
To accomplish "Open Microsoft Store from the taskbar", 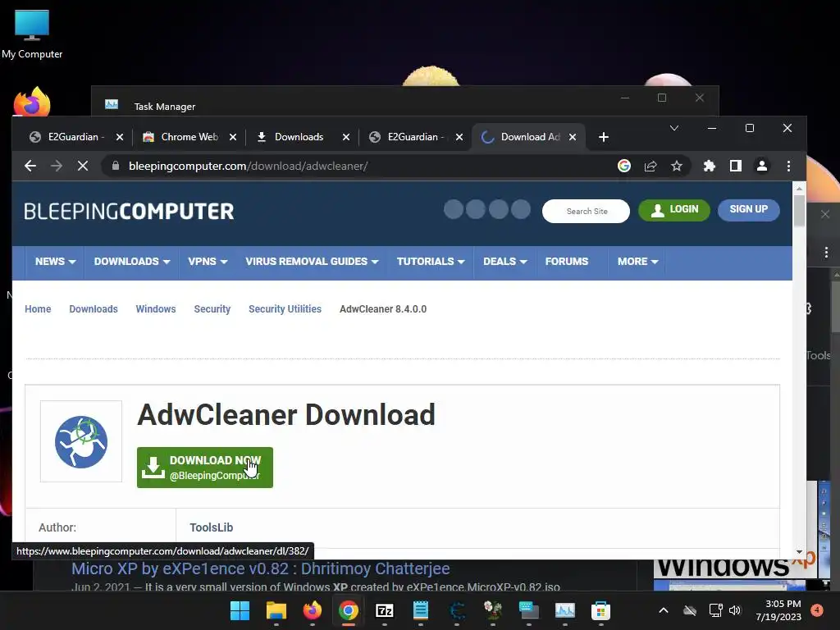I will (x=600, y=610).
